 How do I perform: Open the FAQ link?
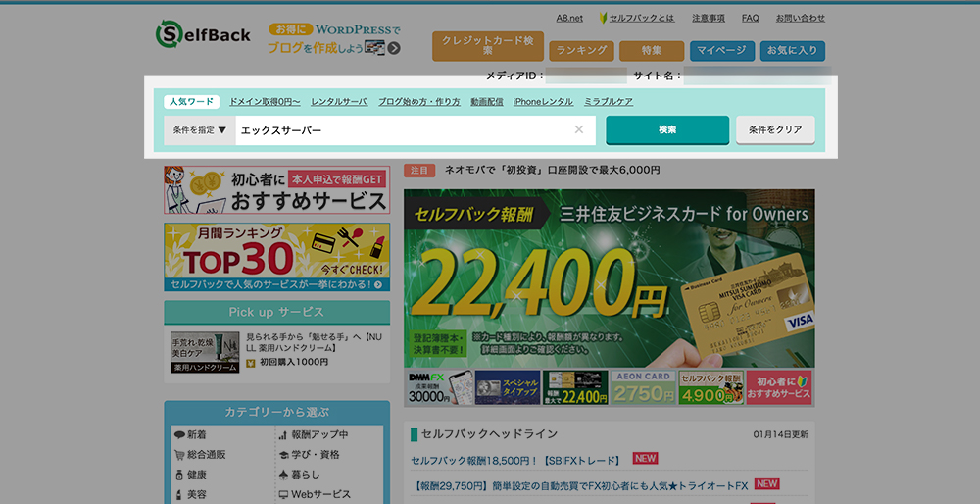coord(751,18)
